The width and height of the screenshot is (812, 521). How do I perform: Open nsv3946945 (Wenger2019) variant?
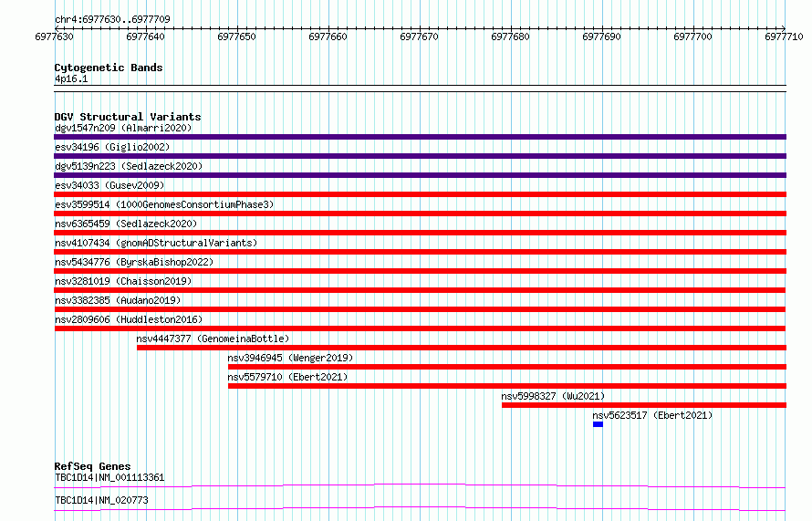(290, 358)
